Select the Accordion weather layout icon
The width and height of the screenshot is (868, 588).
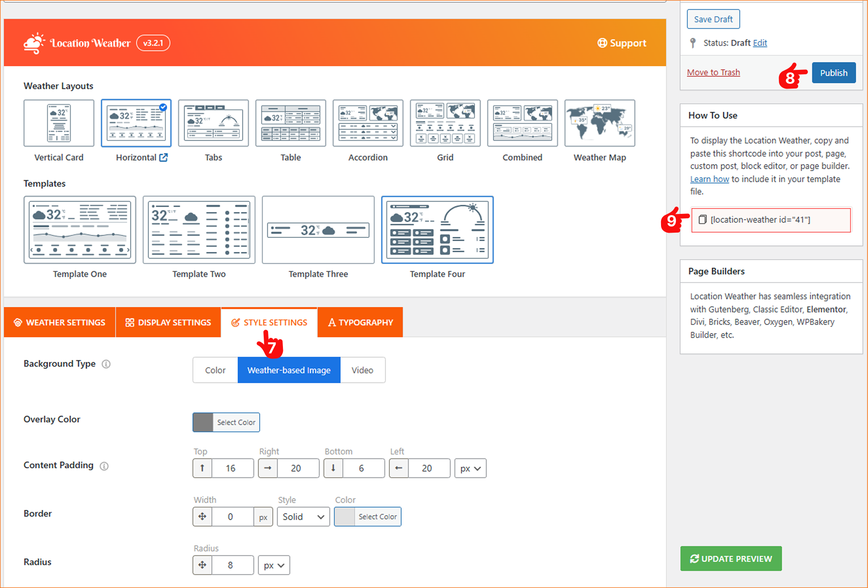coord(368,123)
